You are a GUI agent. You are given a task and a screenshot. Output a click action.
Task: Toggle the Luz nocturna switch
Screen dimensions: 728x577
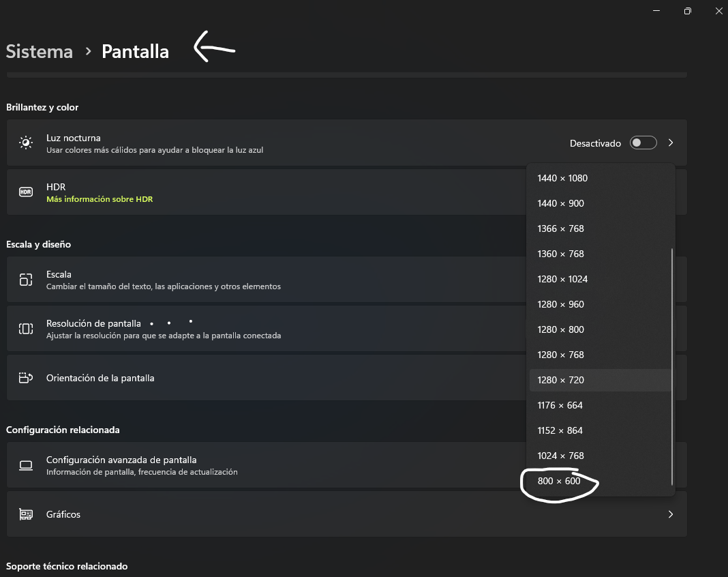tap(643, 143)
